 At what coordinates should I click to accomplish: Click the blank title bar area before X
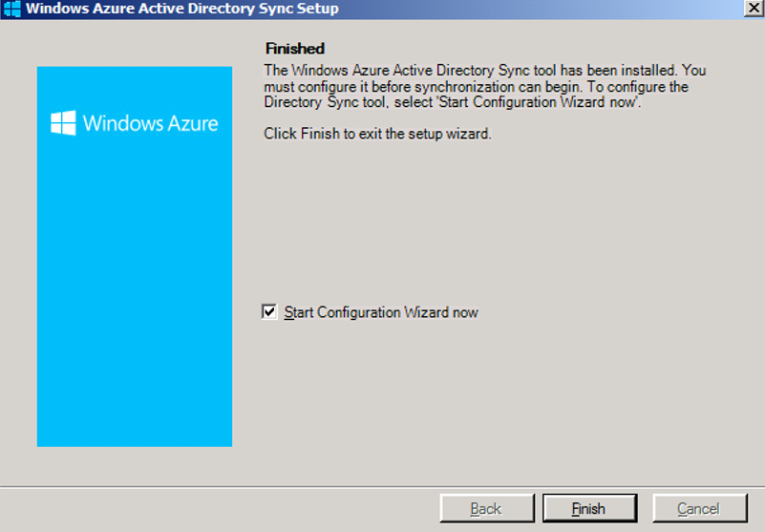[573, 9]
